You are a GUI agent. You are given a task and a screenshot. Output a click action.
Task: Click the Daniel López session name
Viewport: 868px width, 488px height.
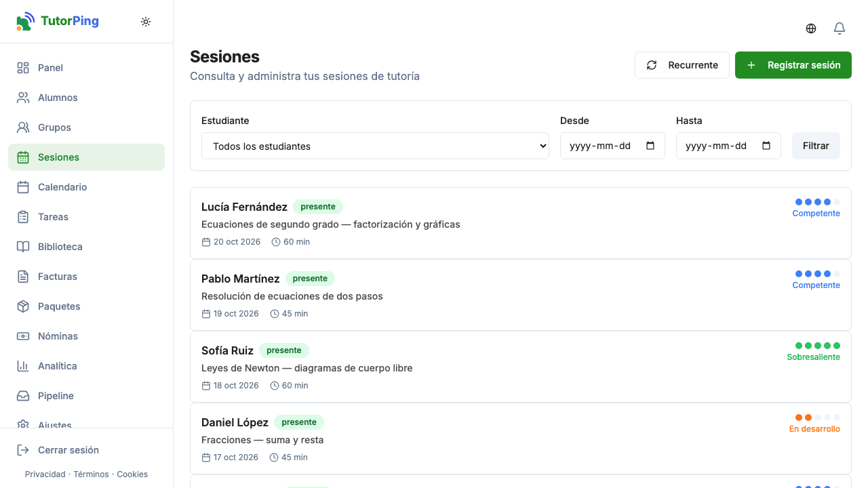pyautogui.click(x=235, y=422)
